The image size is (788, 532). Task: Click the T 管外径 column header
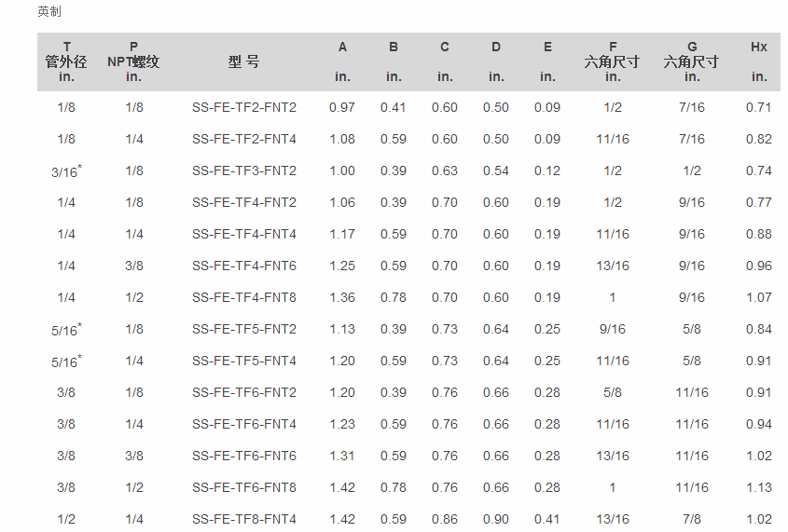(x=66, y=61)
